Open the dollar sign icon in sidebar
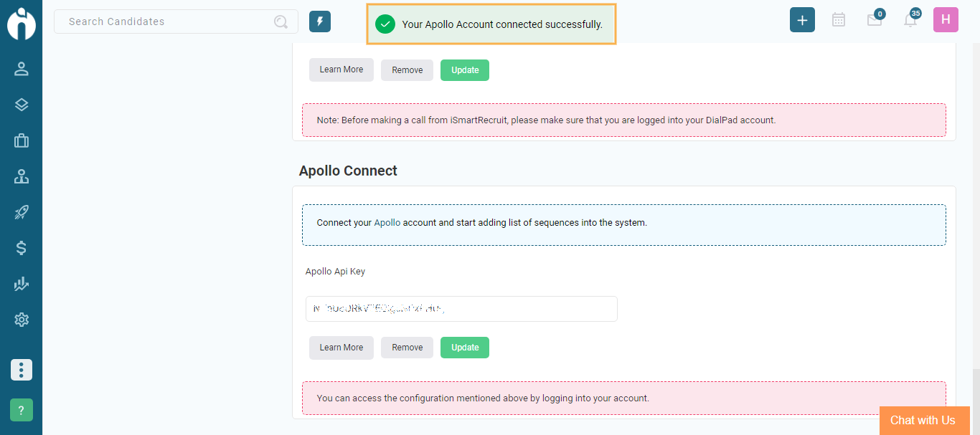Viewport: 980px width, 435px height. [x=21, y=248]
